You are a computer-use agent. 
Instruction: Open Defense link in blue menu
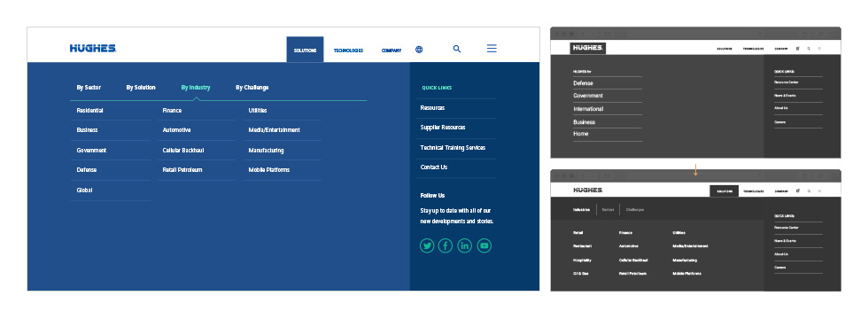tap(87, 170)
